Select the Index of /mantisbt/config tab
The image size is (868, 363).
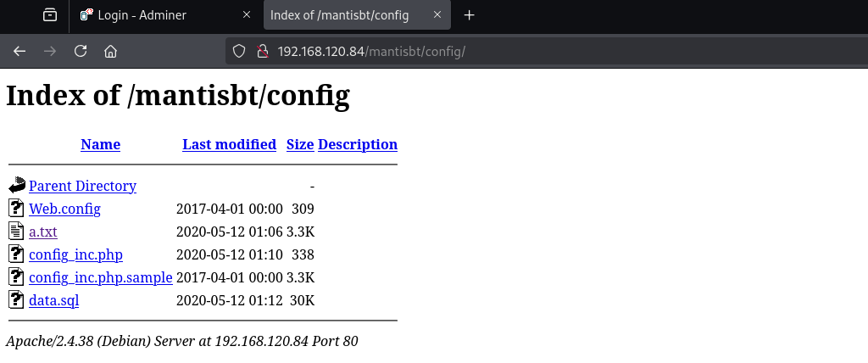coord(339,15)
